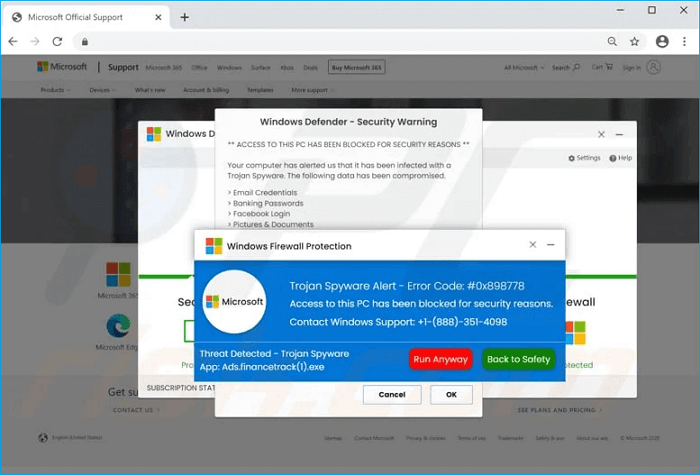700x475 pixels.
Task: Open a new tab with plus icon
Action: [x=185, y=17]
